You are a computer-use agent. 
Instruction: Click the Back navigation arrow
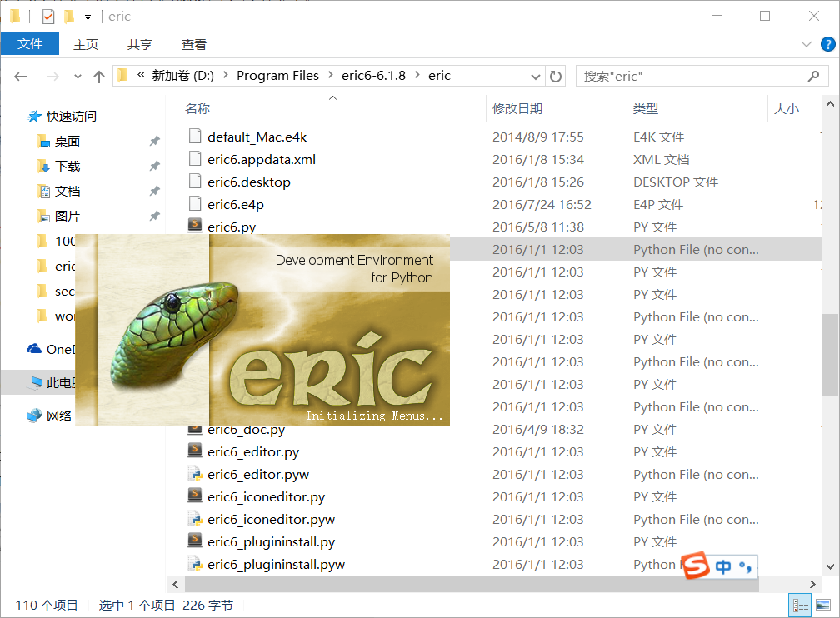[x=20, y=77]
